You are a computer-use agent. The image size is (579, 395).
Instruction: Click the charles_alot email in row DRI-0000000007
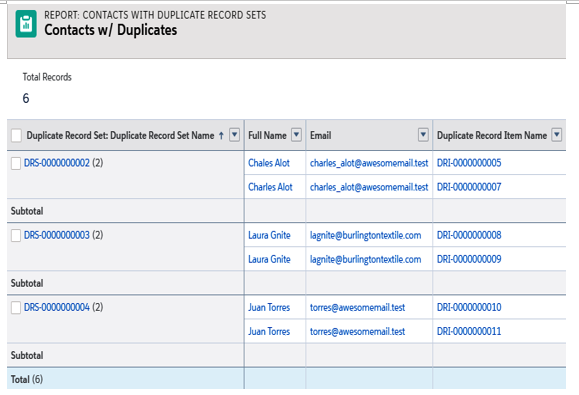369,187
